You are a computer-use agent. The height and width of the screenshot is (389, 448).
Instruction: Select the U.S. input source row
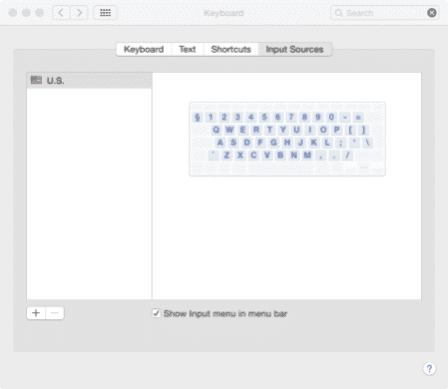89,80
